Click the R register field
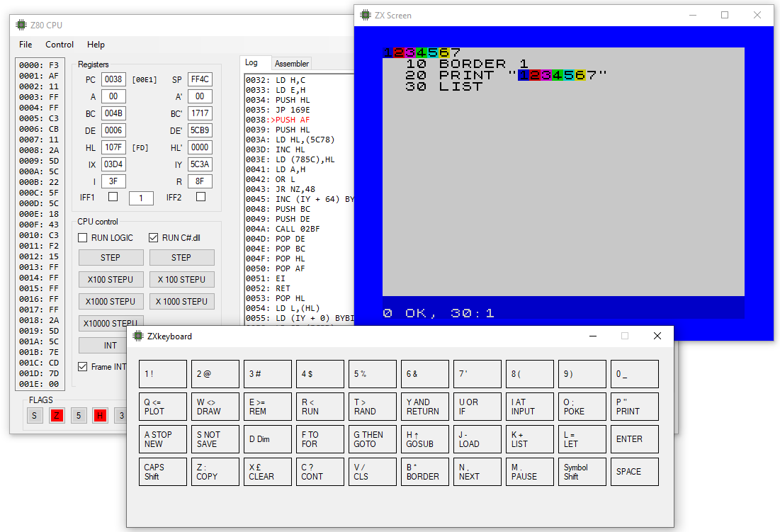The image size is (780, 532). point(200,181)
